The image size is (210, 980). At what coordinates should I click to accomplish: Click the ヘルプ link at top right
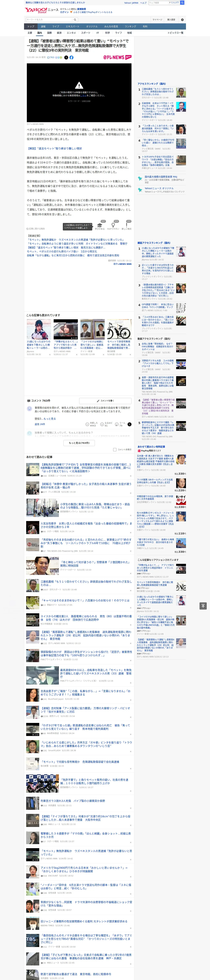(x=143, y=3)
